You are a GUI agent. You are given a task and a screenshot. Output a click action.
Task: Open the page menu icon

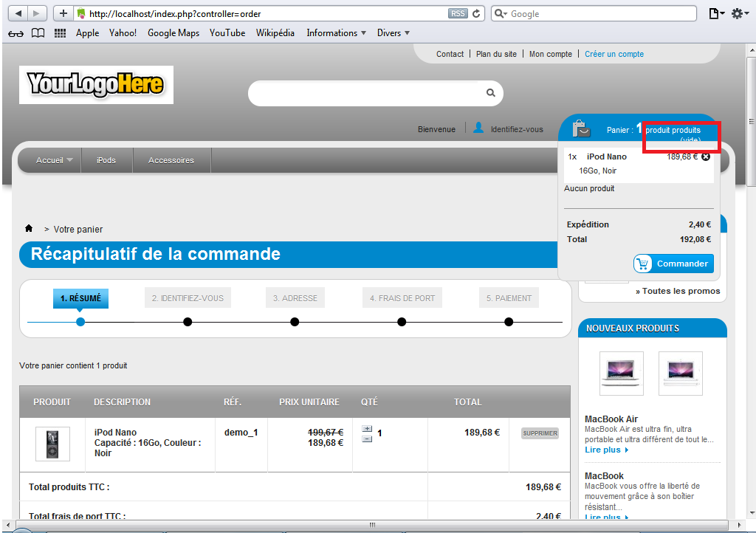[x=716, y=13]
